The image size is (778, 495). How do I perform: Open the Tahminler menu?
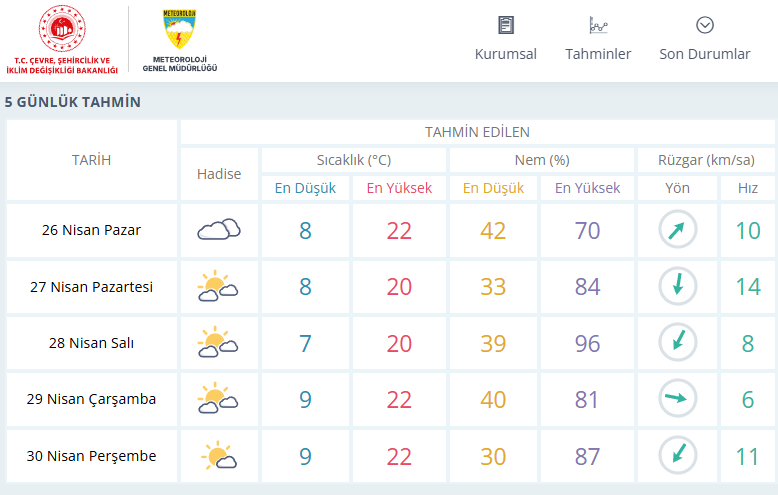pyautogui.click(x=598, y=54)
